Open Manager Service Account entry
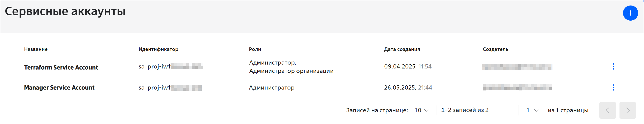The image size is (644, 124). tap(59, 87)
